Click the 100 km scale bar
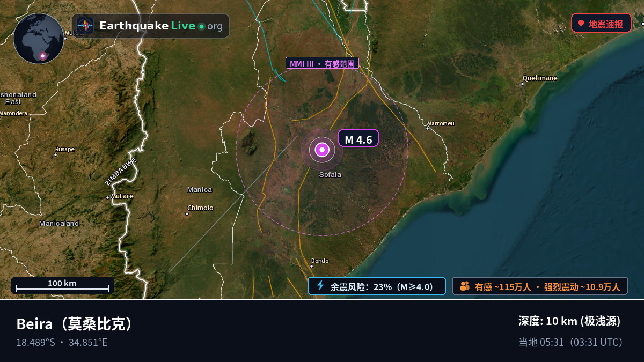This screenshot has width=644, height=362. click(x=62, y=285)
